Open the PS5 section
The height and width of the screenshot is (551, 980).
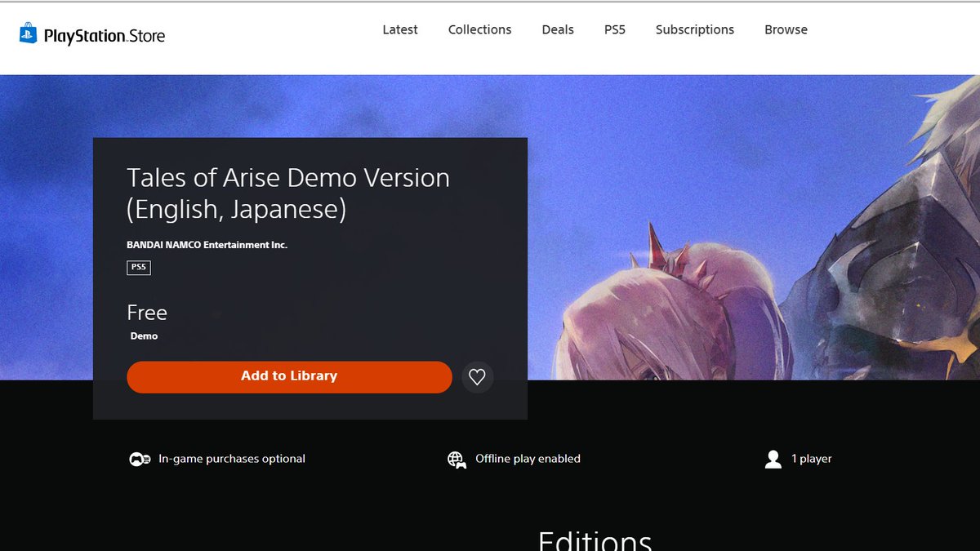point(615,29)
